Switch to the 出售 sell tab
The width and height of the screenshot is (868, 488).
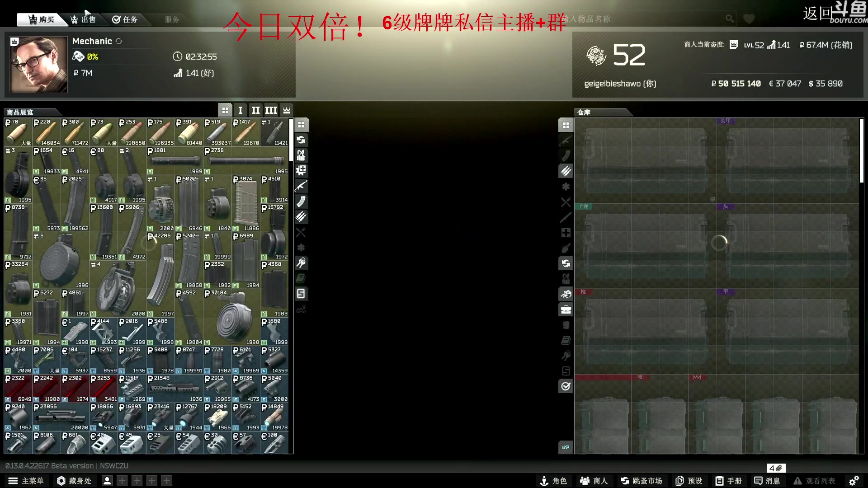coord(84,19)
